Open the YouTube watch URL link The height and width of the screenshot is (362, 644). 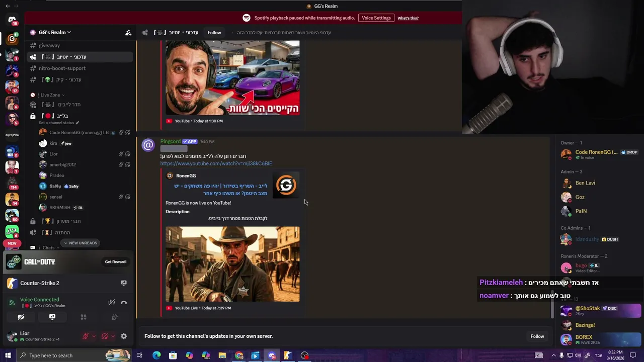click(216, 163)
